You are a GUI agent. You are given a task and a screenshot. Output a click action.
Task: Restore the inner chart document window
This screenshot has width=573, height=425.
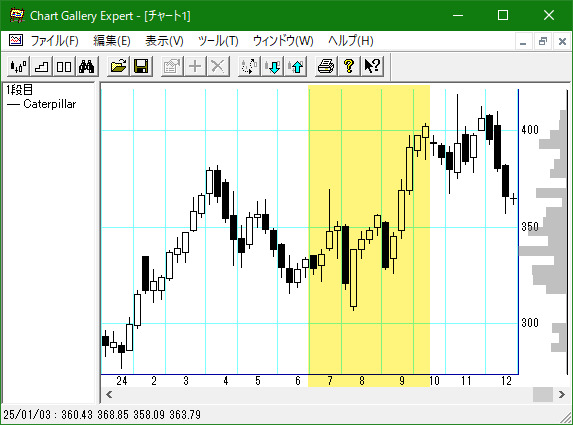tap(543, 41)
